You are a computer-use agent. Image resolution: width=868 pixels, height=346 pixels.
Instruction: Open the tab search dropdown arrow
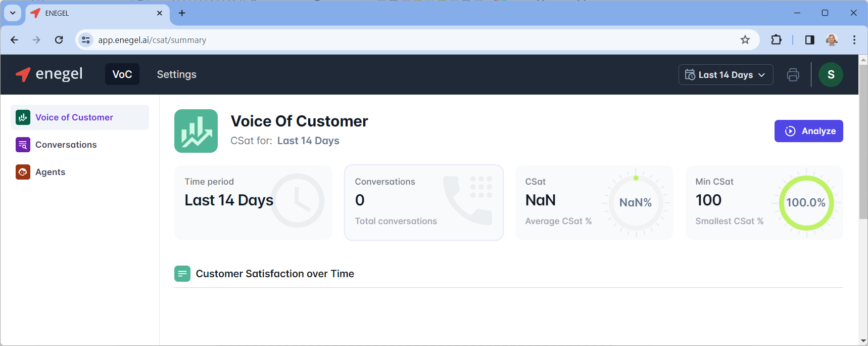tap(13, 13)
